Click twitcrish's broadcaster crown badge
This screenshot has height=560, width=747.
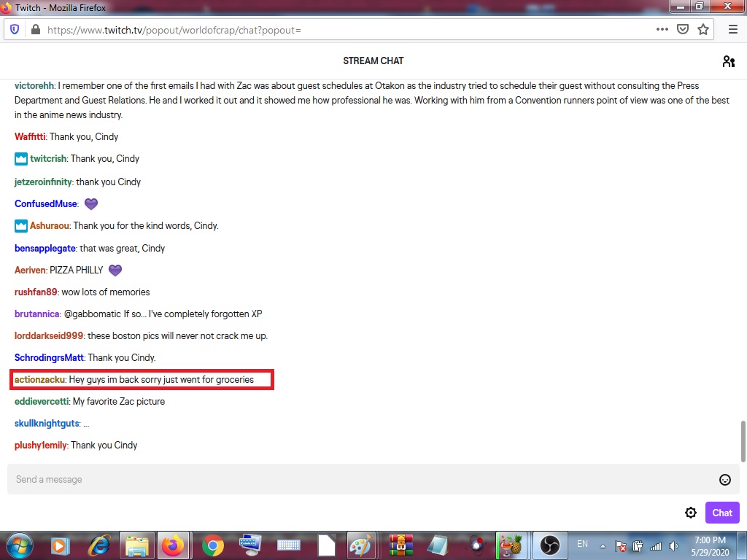coord(21,159)
